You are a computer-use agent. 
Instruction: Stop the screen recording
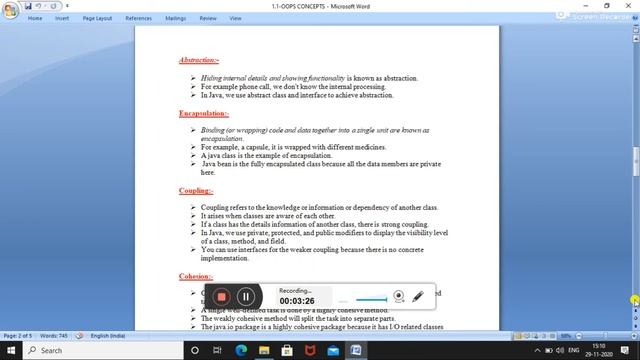(x=221, y=297)
